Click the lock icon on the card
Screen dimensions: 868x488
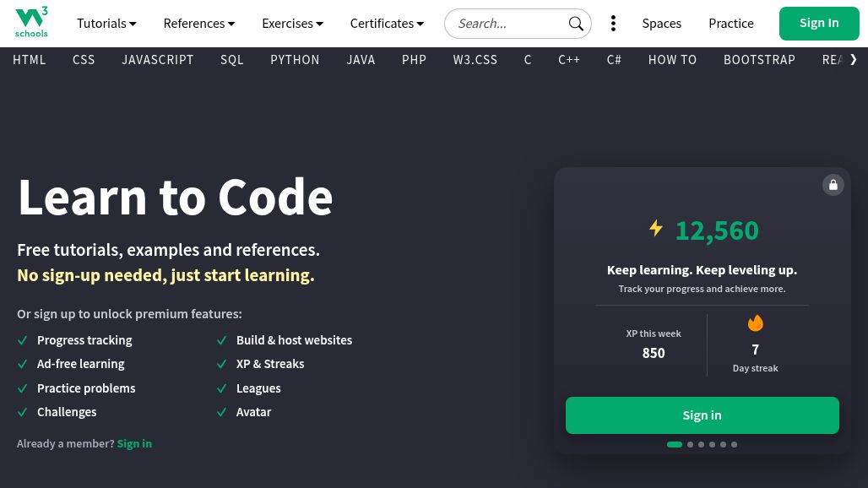833,185
